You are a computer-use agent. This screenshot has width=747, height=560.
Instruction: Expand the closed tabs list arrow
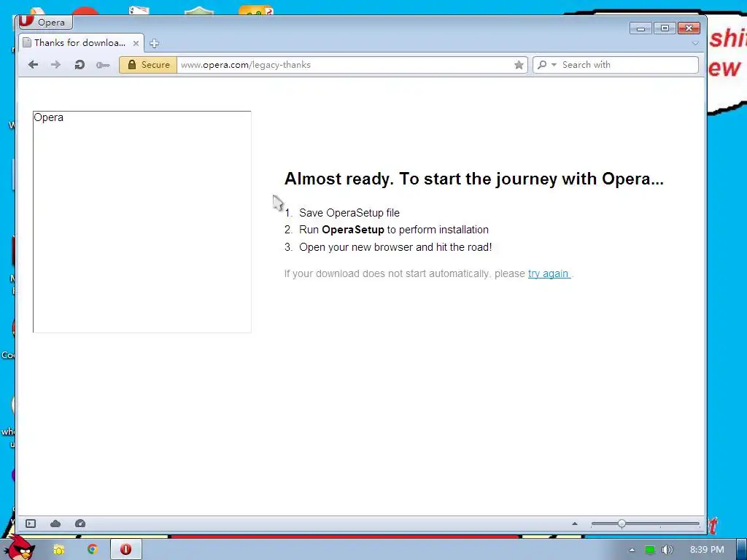point(695,43)
